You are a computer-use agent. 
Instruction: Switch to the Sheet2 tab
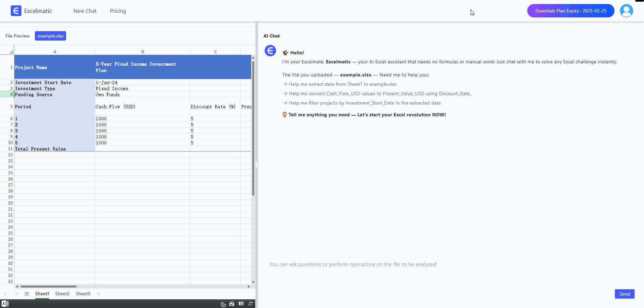point(62,294)
